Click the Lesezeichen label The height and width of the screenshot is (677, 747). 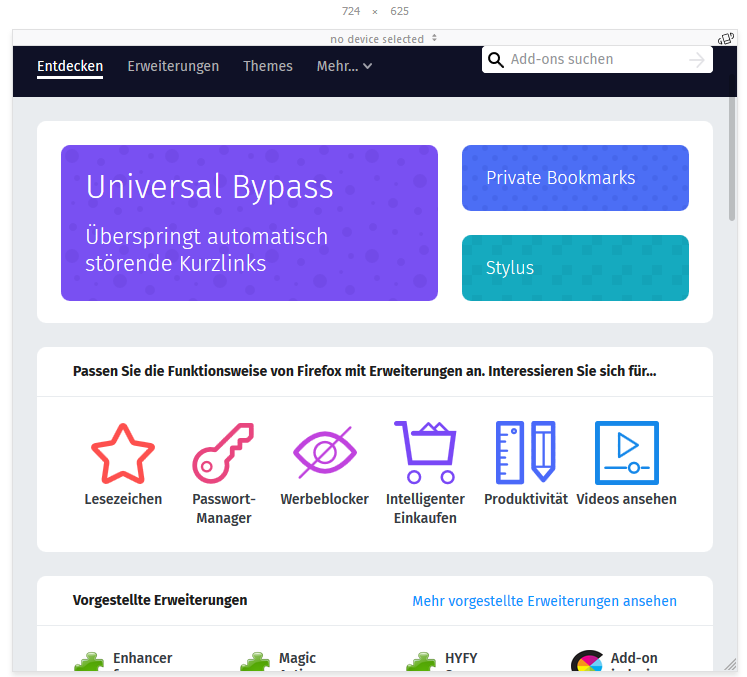[123, 499]
